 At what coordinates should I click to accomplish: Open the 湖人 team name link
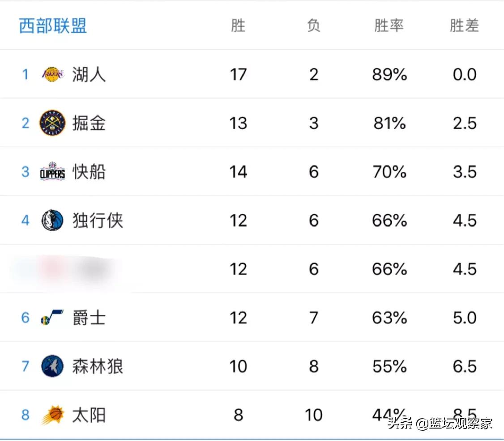89,74
